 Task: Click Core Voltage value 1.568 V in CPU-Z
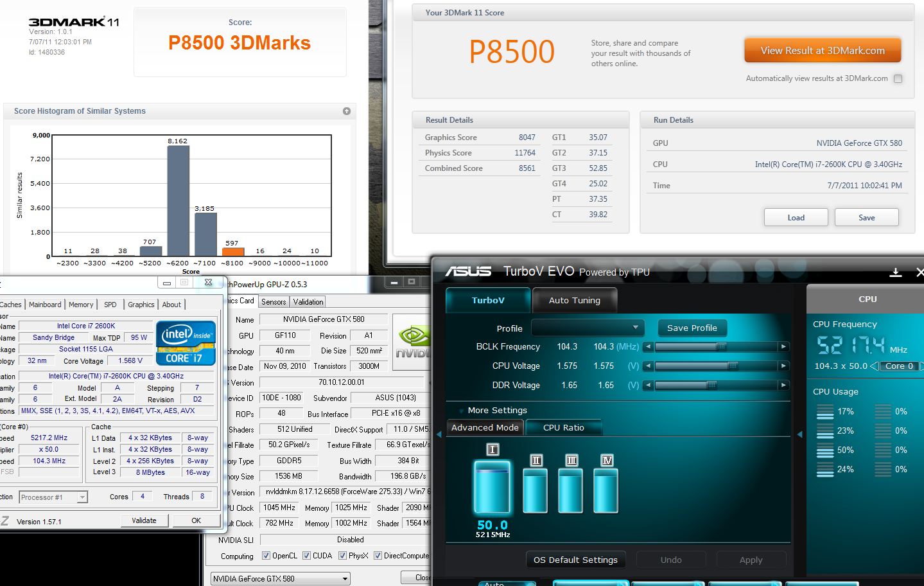(131, 360)
